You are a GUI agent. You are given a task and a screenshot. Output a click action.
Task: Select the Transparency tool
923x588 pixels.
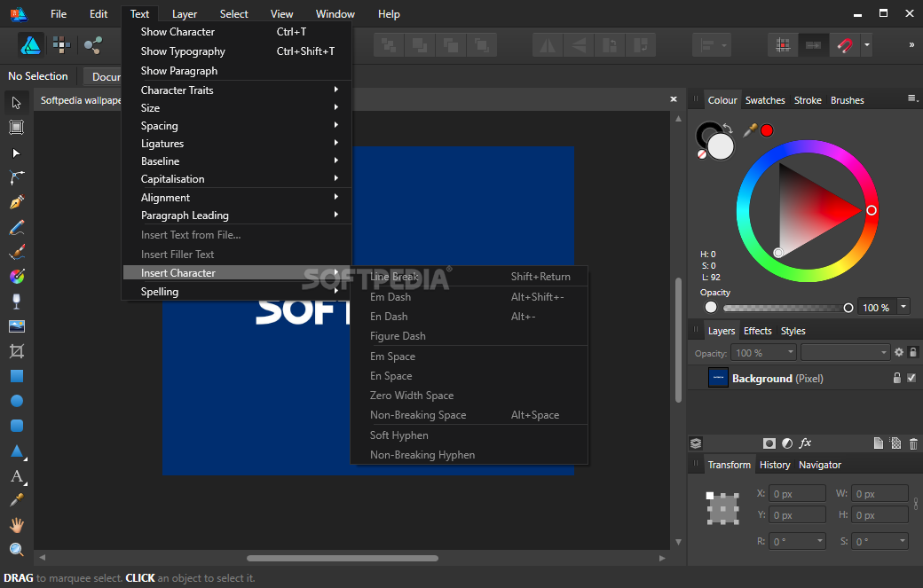[x=17, y=301]
